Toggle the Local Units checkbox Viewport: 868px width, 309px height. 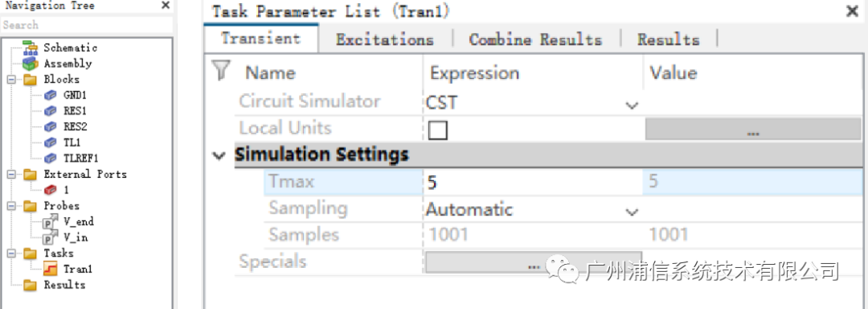click(438, 130)
